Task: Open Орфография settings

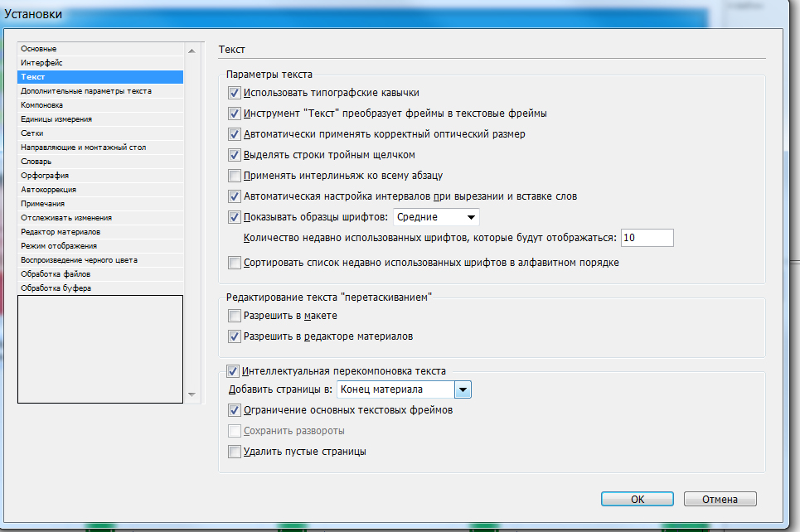Action: pyautogui.click(x=100, y=176)
